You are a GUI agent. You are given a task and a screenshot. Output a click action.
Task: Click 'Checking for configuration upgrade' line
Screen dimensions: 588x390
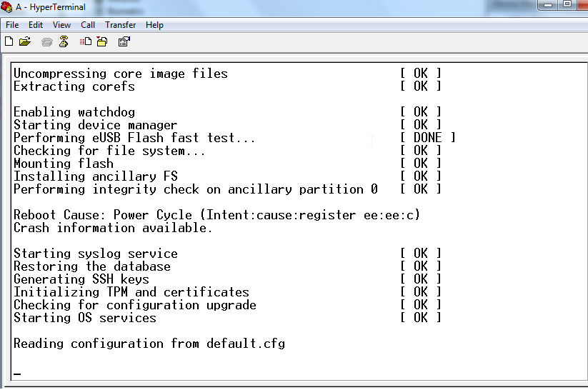135,305
